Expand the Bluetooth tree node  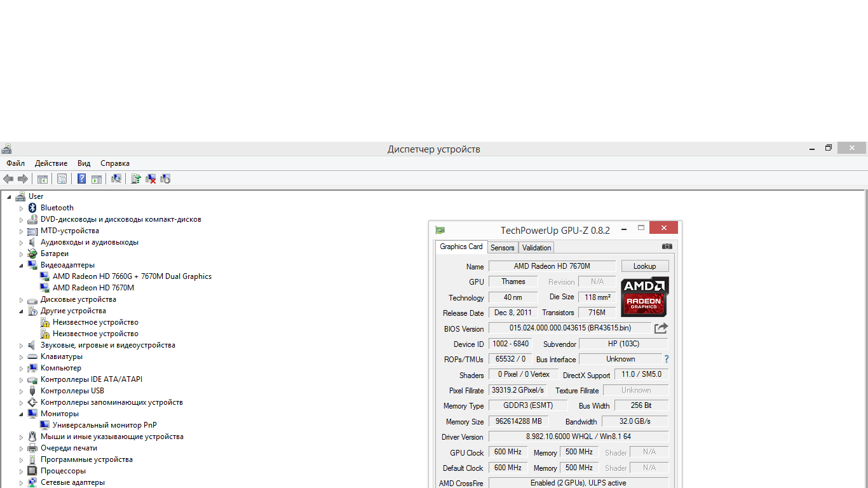[x=21, y=208]
